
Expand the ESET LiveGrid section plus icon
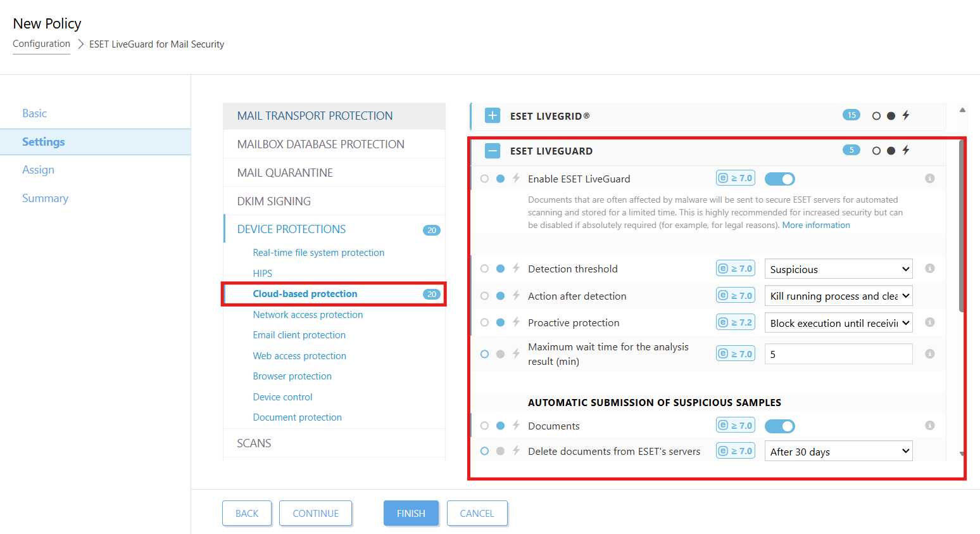(x=493, y=116)
